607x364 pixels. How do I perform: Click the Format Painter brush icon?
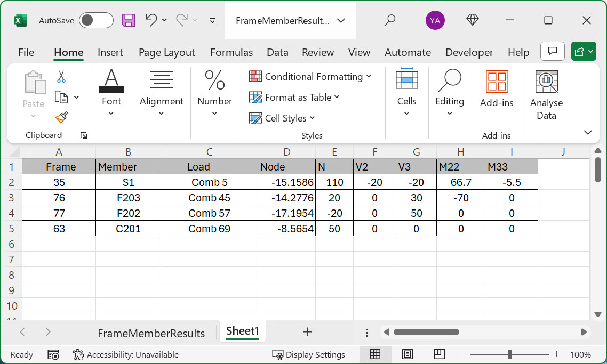(x=61, y=117)
